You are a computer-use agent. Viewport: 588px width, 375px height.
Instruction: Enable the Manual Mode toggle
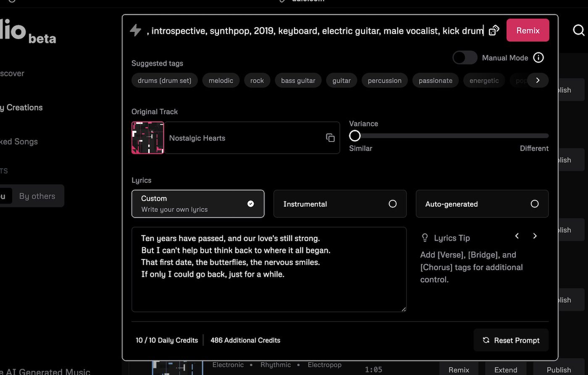point(465,58)
